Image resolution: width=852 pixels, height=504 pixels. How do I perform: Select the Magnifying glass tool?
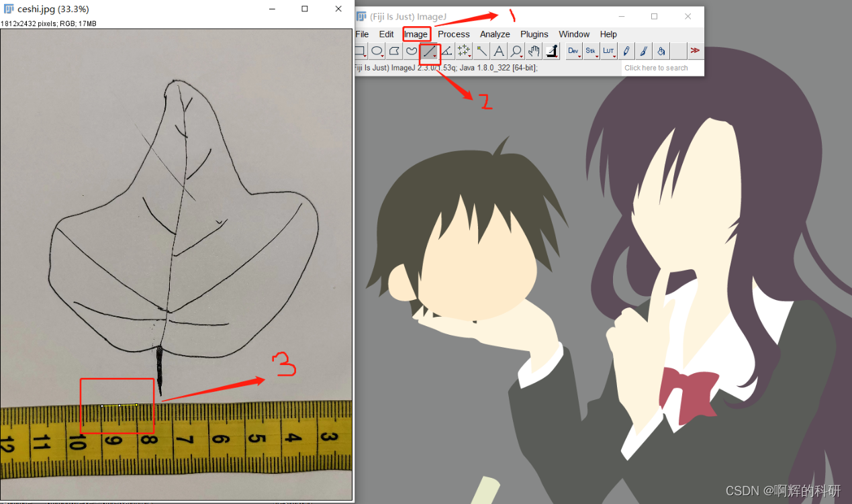tap(516, 51)
